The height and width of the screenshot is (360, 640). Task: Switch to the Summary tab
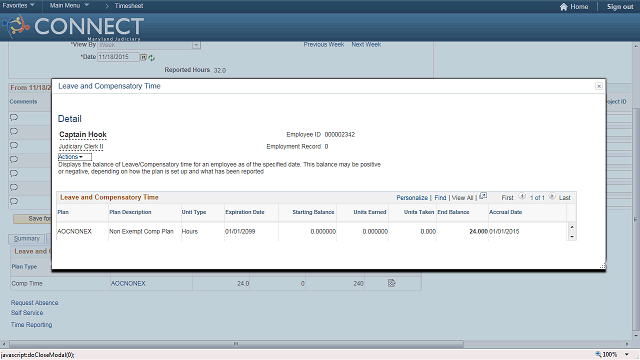(27, 238)
